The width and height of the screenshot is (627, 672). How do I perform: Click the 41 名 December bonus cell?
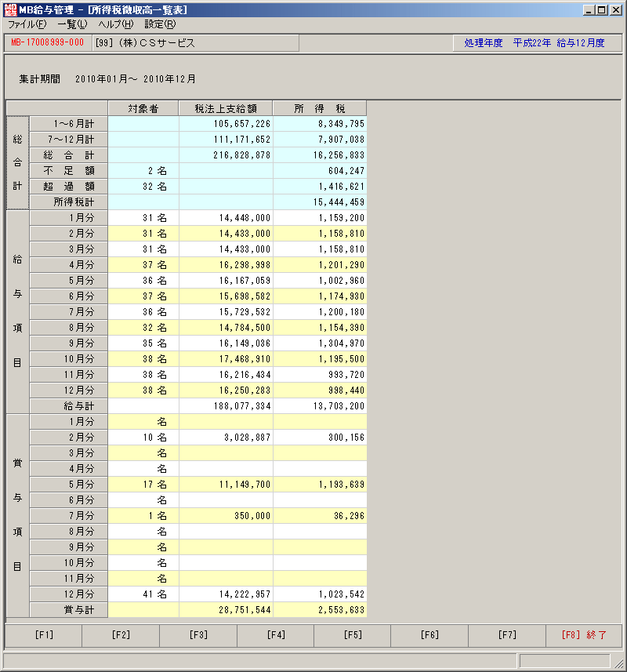(x=143, y=594)
